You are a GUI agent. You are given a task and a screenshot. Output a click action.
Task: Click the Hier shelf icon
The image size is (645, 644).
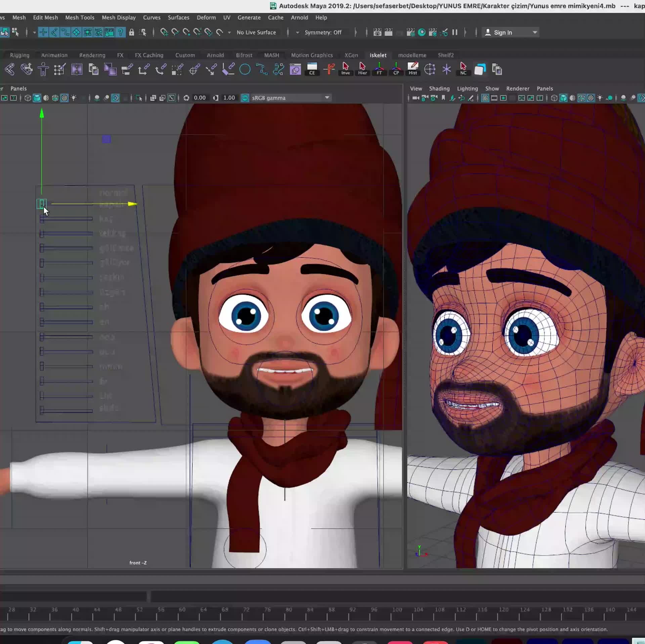click(x=362, y=69)
